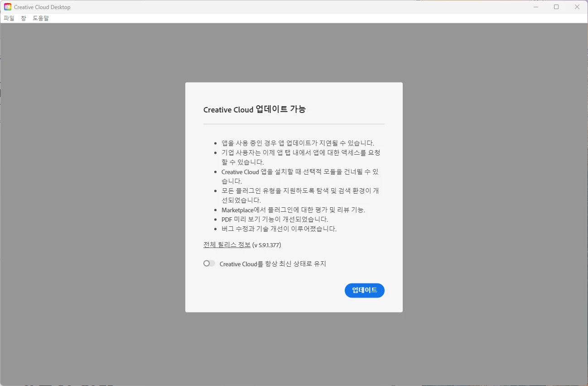Screen dimensions: 588x386
Task: Close the Creative Cloud Desktop window
Action: [577, 7]
